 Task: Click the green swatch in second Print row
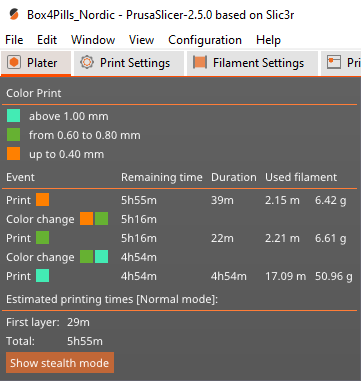click(x=43, y=238)
